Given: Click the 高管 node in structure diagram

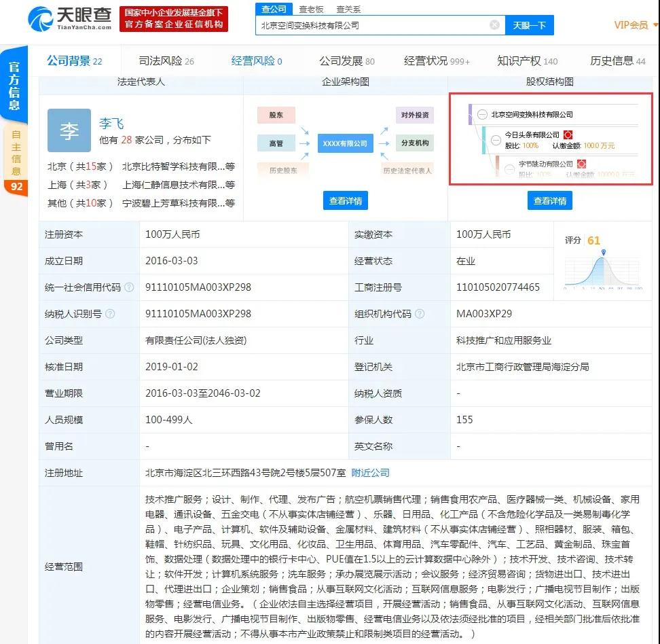Looking at the screenshot, I should (276, 143).
